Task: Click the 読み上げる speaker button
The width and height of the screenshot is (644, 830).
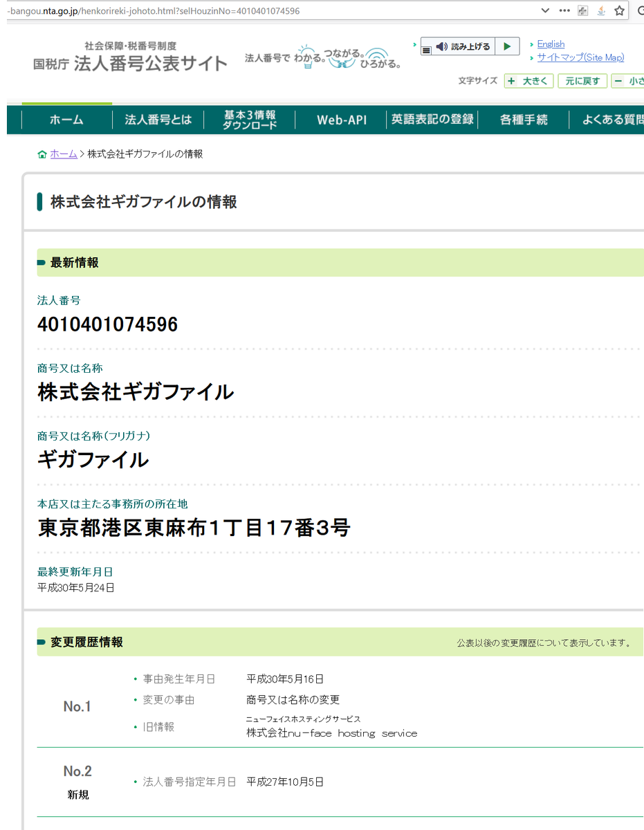Action: [x=463, y=47]
